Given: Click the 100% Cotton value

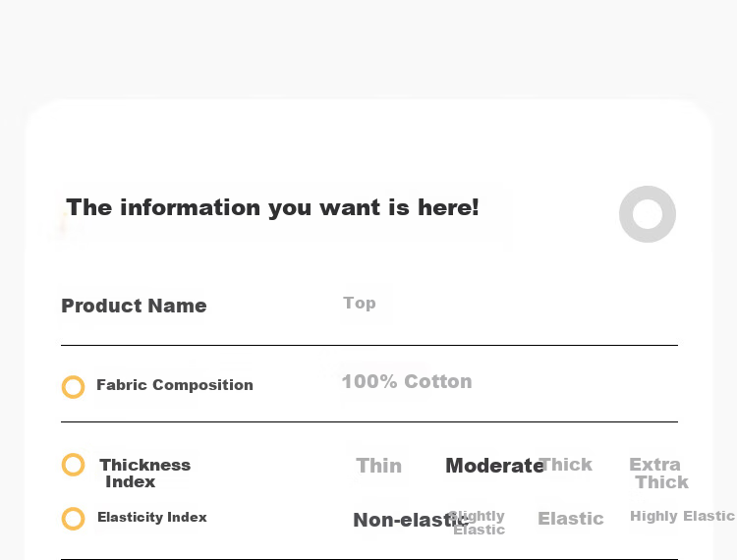Looking at the screenshot, I should 407,381.
